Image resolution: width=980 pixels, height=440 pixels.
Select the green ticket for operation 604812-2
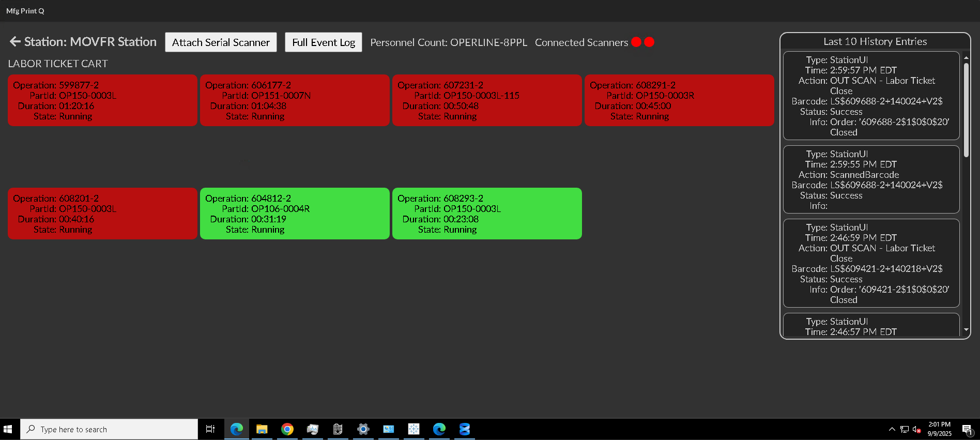[x=295, y=214]
